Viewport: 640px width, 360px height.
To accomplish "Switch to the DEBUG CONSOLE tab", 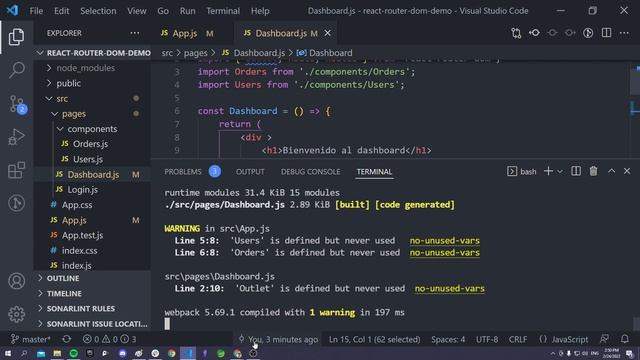I will coord(310,172).
